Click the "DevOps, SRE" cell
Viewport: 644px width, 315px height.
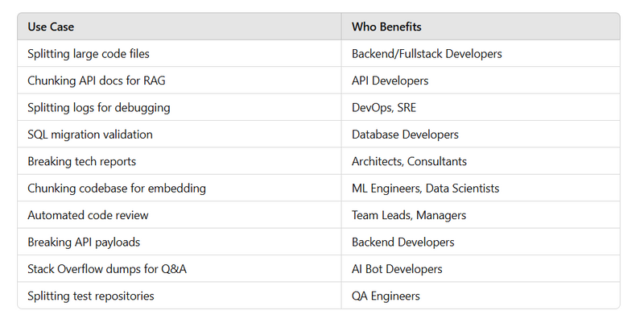[481, 107]
